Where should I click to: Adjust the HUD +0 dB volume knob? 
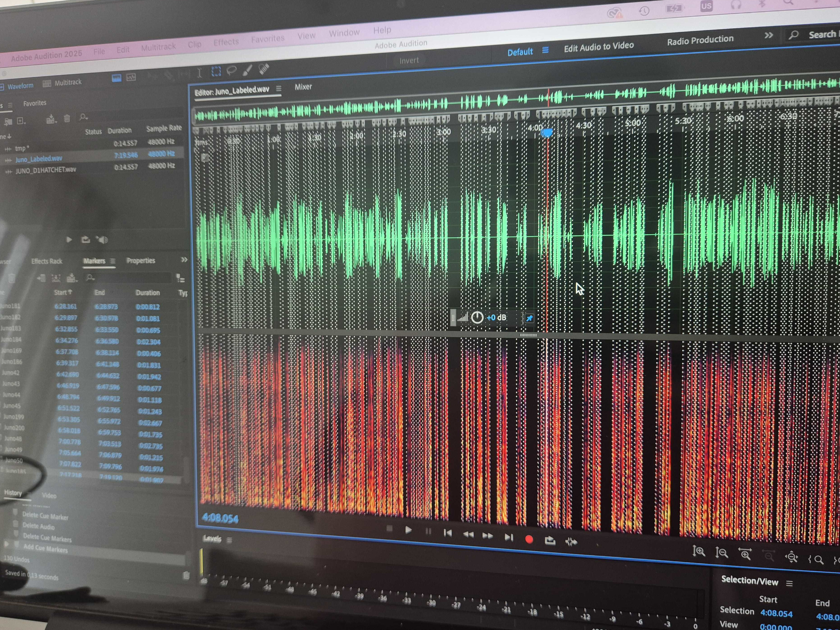click(477, 317)
